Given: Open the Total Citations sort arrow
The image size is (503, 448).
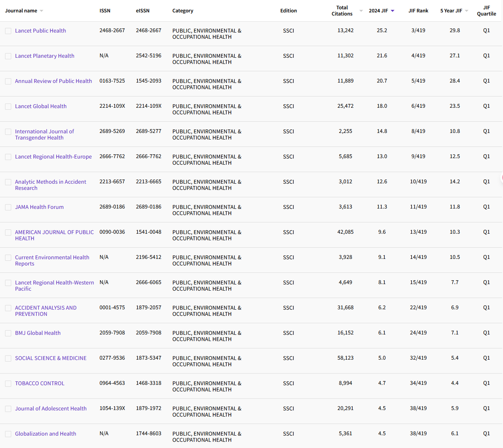Looking at the screenshot, I should point(361,10).
